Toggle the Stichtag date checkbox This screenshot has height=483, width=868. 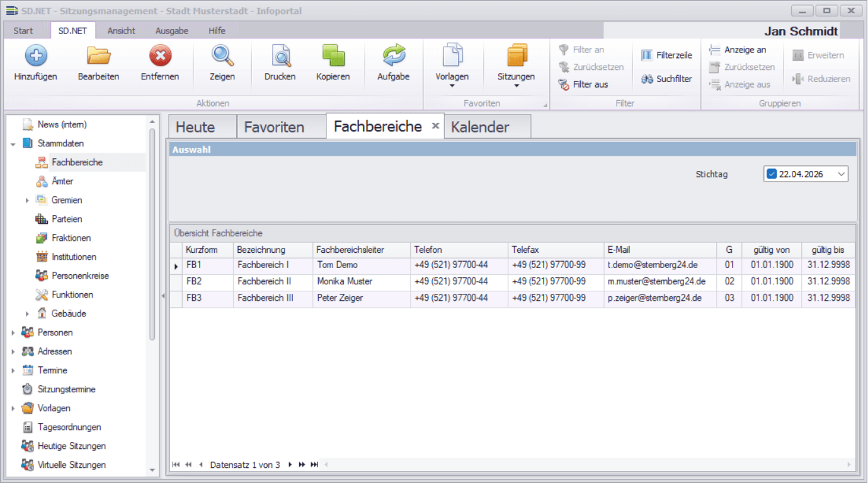pyautogui.click(x=772, y=174)
